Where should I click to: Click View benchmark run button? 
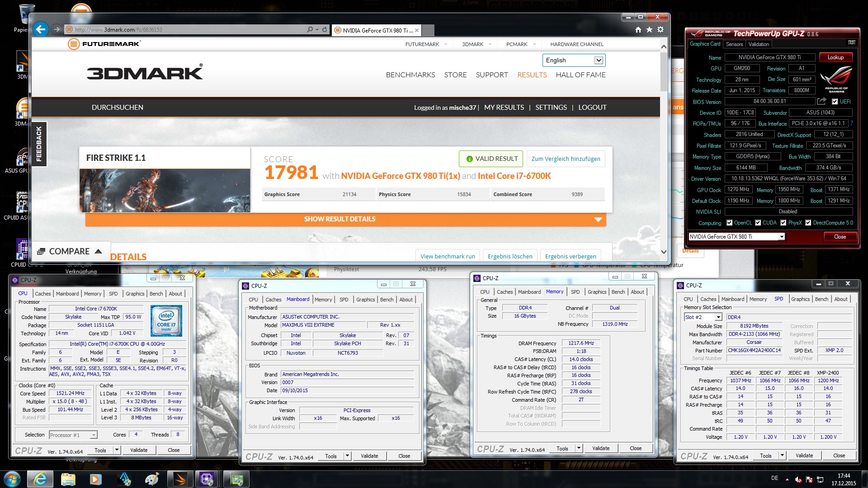(x=448, y=256)
